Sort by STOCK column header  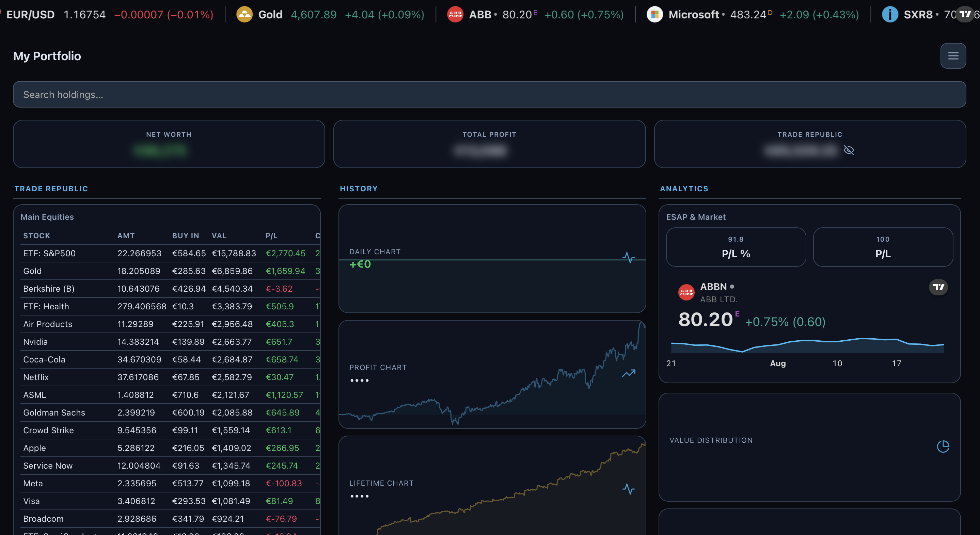tap(36, 236)
